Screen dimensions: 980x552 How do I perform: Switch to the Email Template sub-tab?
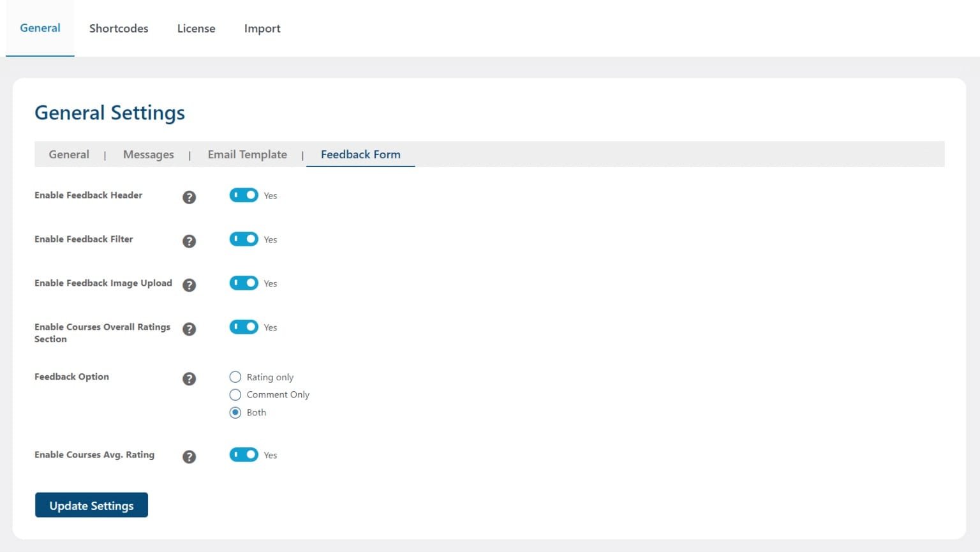click(248, 154)
